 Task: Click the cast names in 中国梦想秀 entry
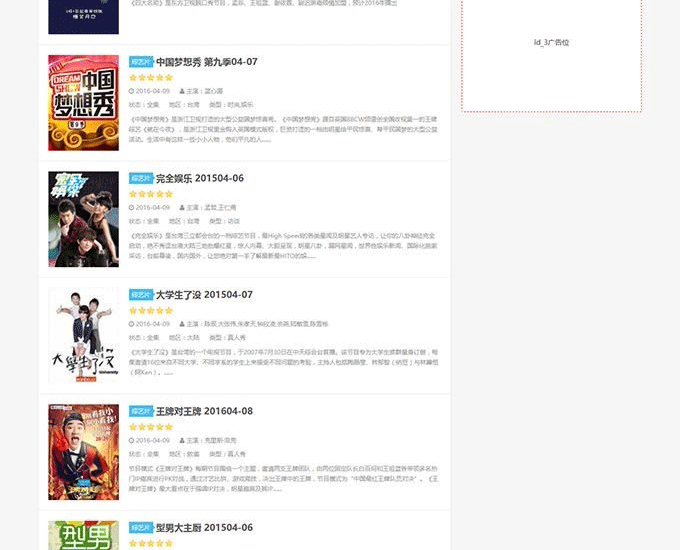click(x=214, y=91)
